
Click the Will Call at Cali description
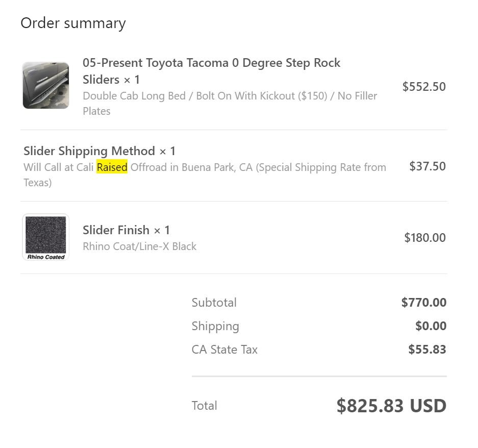tap(205, 175)
